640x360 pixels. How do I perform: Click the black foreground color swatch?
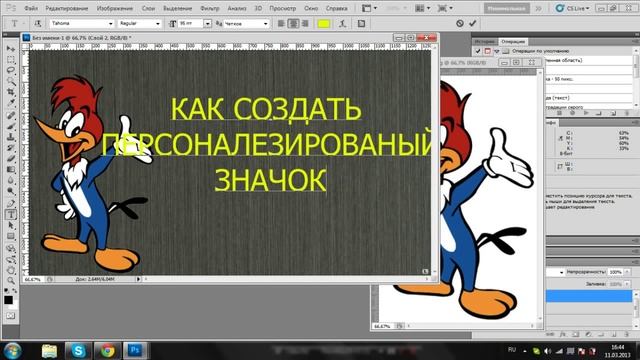8,300
